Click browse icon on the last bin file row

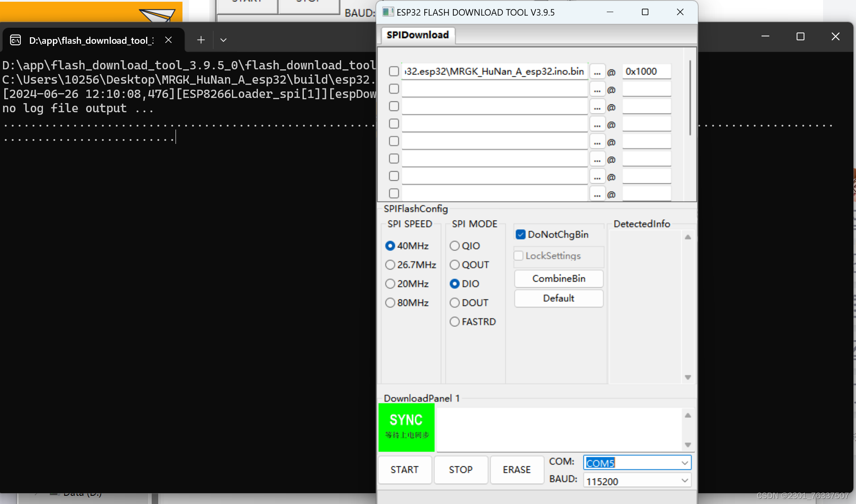point(597,193)
